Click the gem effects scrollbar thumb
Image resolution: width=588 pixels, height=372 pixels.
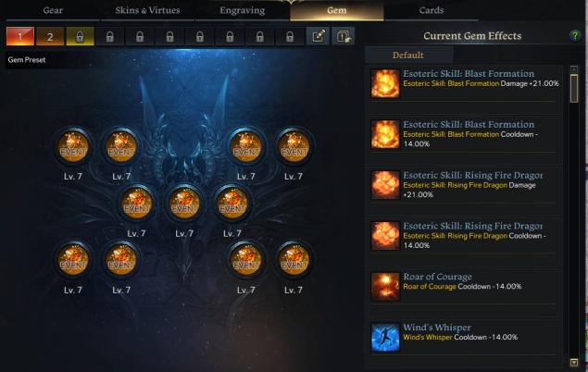click(x=574, y=89)
